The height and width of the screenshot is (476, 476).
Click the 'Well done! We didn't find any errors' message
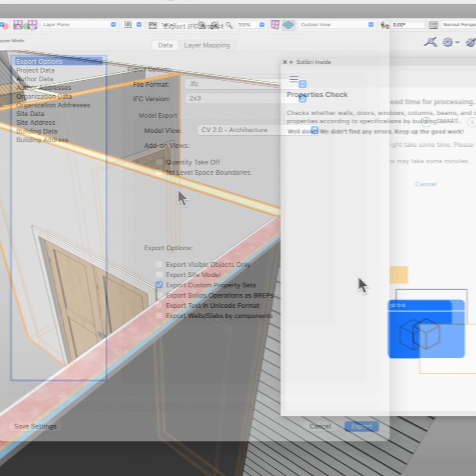tap(376, 131)
